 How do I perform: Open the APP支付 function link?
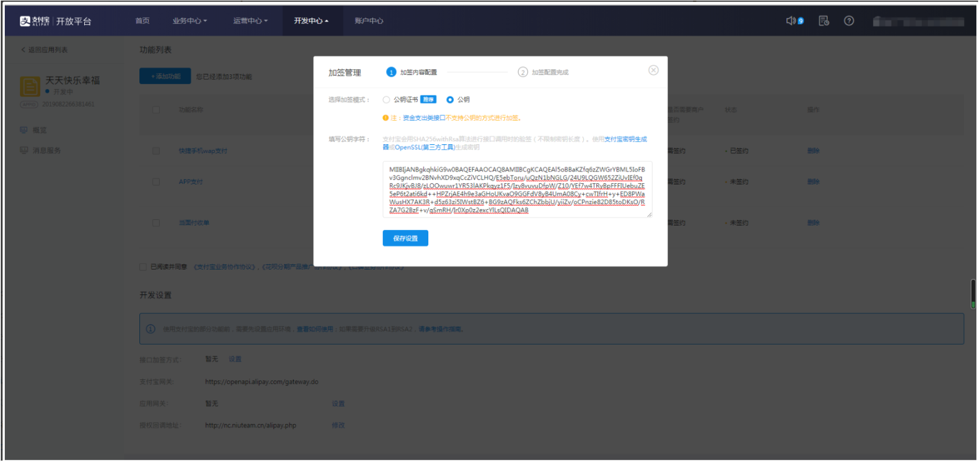[x=191, y=182]
